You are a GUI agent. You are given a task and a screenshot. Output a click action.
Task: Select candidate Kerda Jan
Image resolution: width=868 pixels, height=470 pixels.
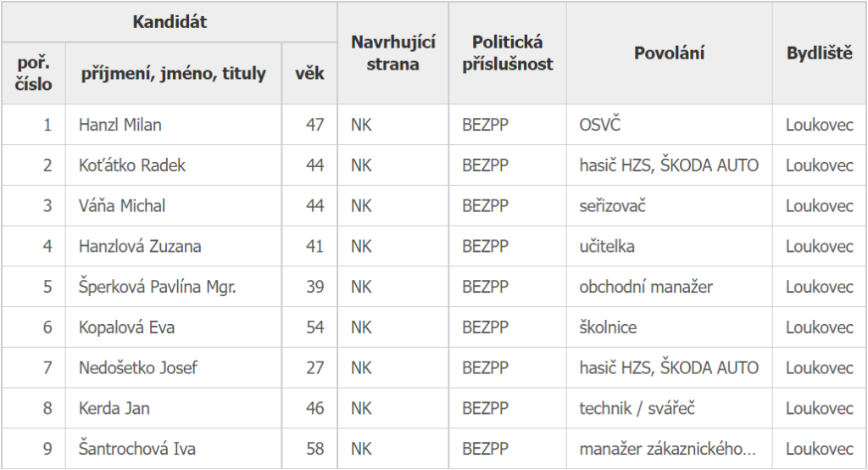point(114,409)
